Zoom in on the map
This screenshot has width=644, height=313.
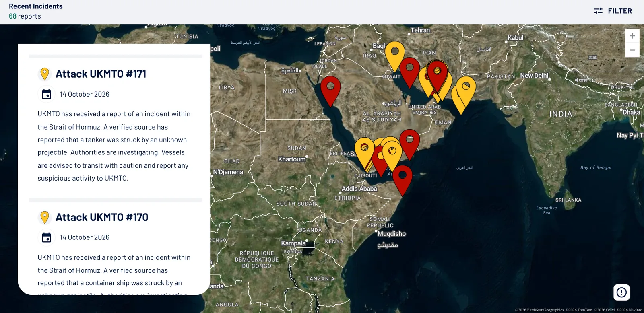tap(632, 36)
